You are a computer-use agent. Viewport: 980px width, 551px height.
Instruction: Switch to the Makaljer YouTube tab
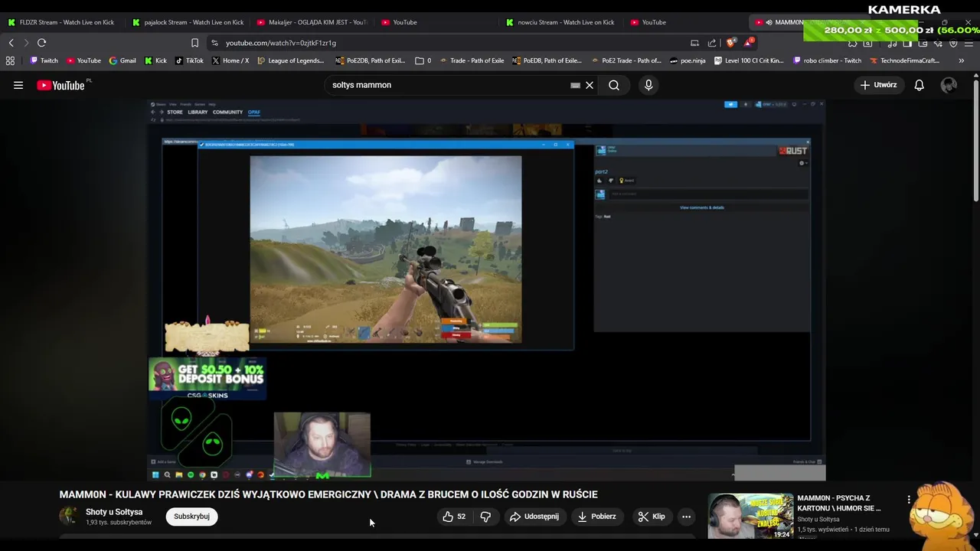tap(312, 22)
